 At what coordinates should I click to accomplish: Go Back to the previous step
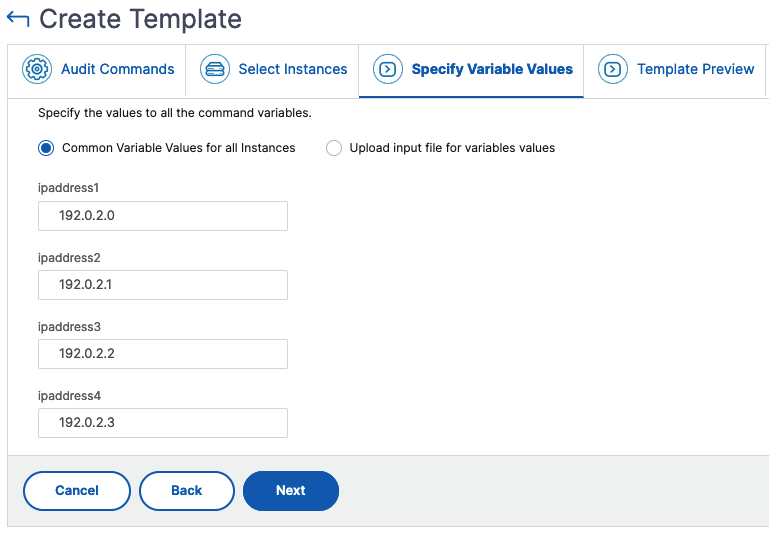pyautogui.click(x=187, y=491)
